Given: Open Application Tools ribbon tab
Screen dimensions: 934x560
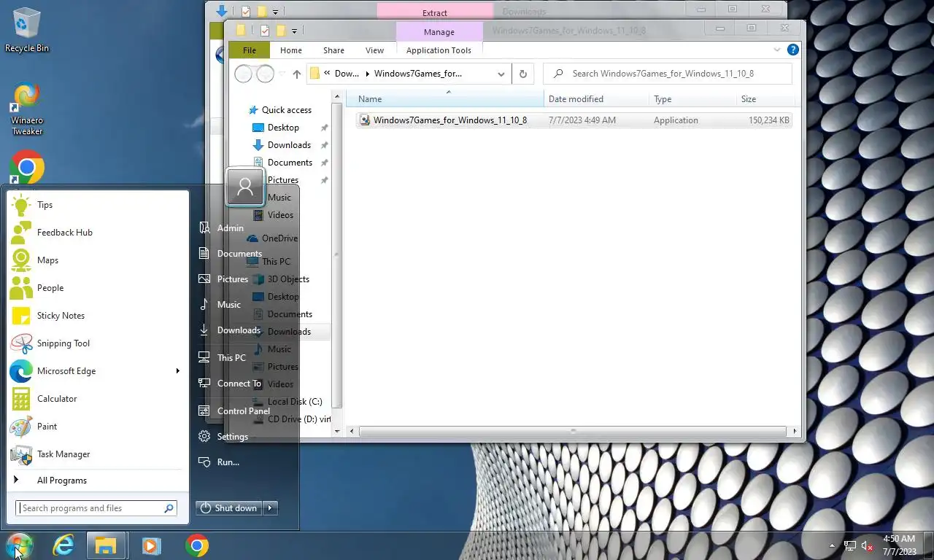Looking at the screenshot, I should click(439, 50).
